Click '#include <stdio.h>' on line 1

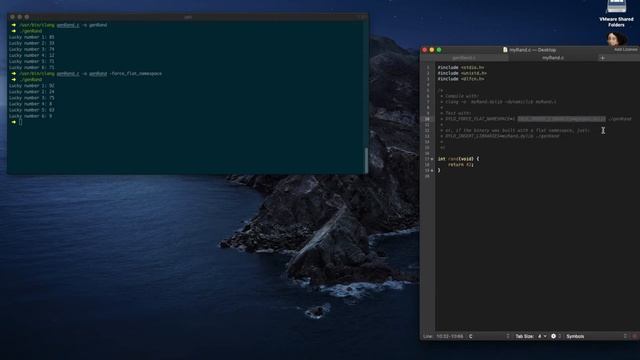461,67
